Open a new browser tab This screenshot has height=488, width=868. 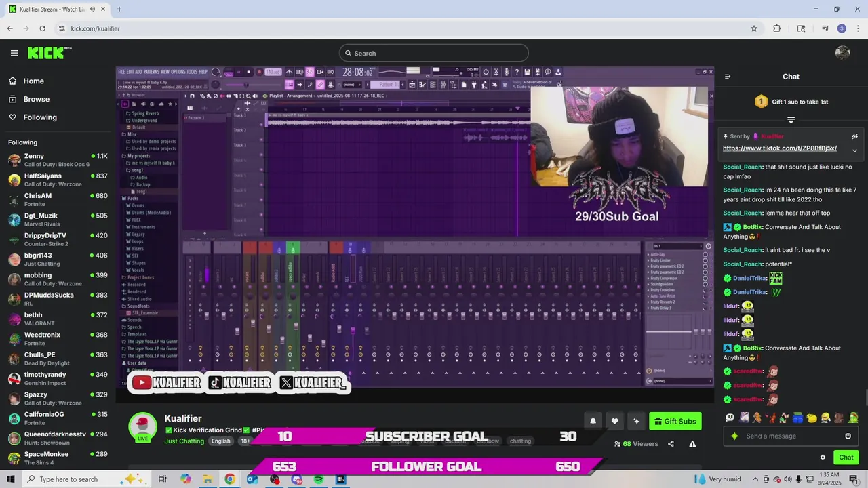tap(119, 9)
